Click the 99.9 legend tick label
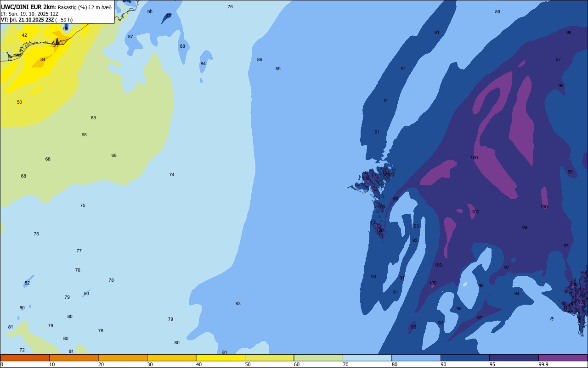588x368 pixels. click(544, 364)
